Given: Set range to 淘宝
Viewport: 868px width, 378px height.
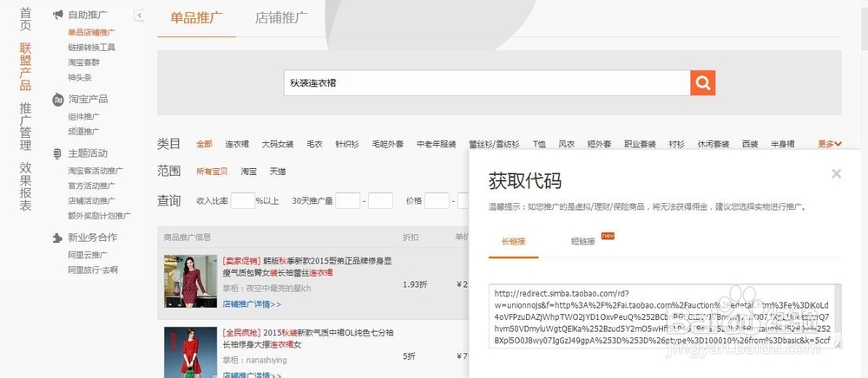Looking at the screenshot, I should [248, 172].
